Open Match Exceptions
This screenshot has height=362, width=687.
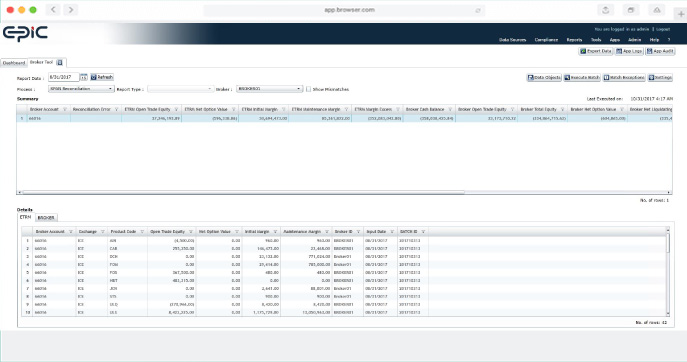click(x=624, y=78)
